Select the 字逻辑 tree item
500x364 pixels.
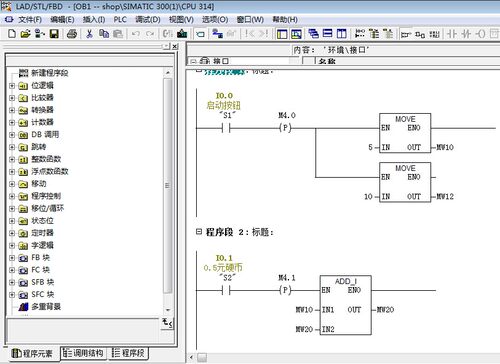(42, 245)
